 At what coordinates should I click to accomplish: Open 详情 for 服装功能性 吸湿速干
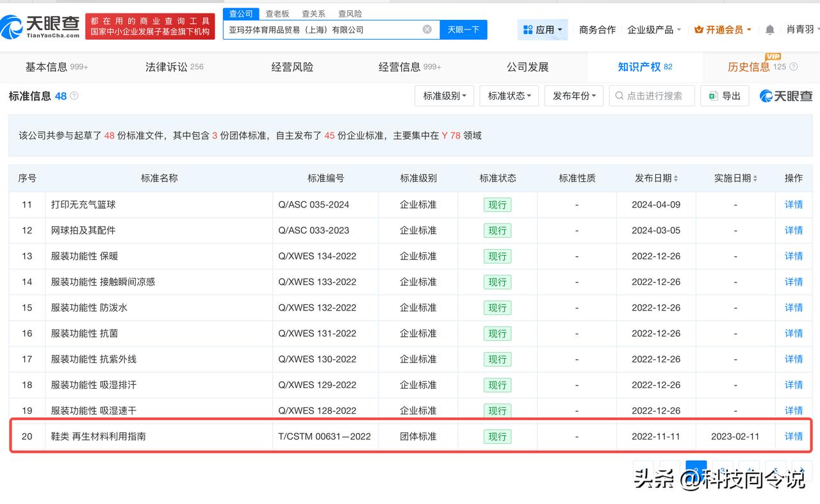(794, 411)
